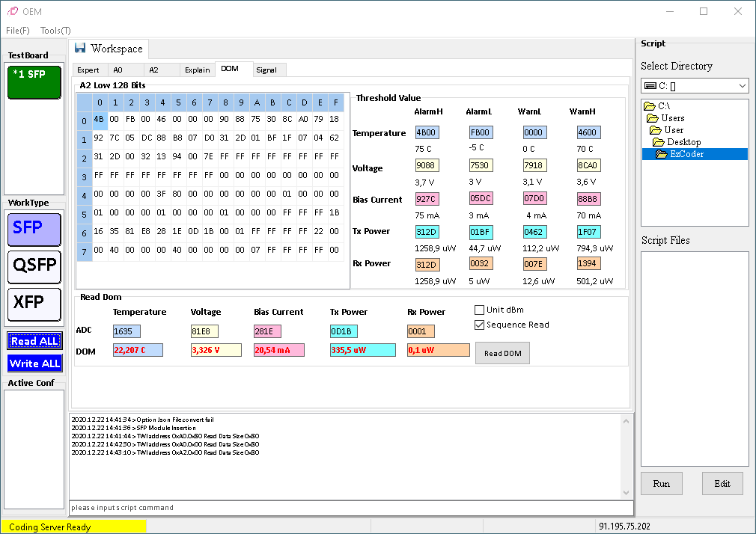
Task: Choose the QSFP work type
Action: point(34,266)
